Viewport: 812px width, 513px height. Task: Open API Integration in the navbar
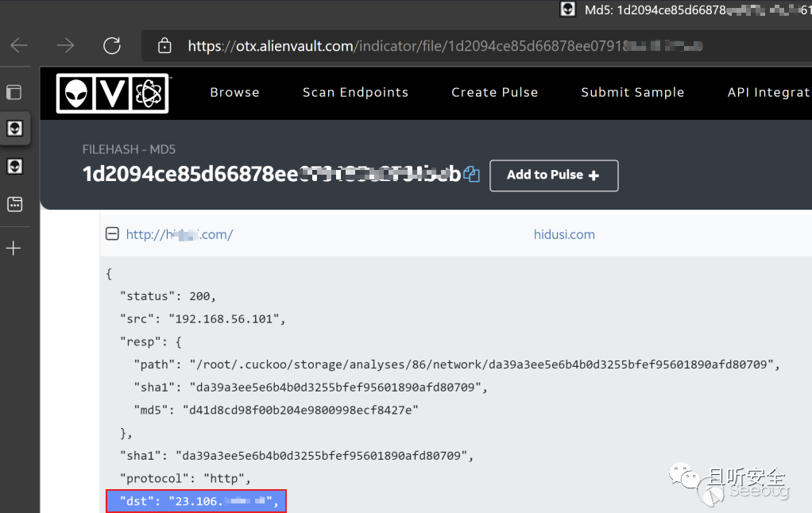pyautogui.click(x=769, y=93)
